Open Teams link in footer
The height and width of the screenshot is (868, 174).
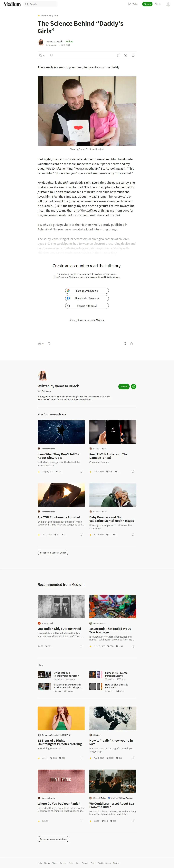(116, 863)
